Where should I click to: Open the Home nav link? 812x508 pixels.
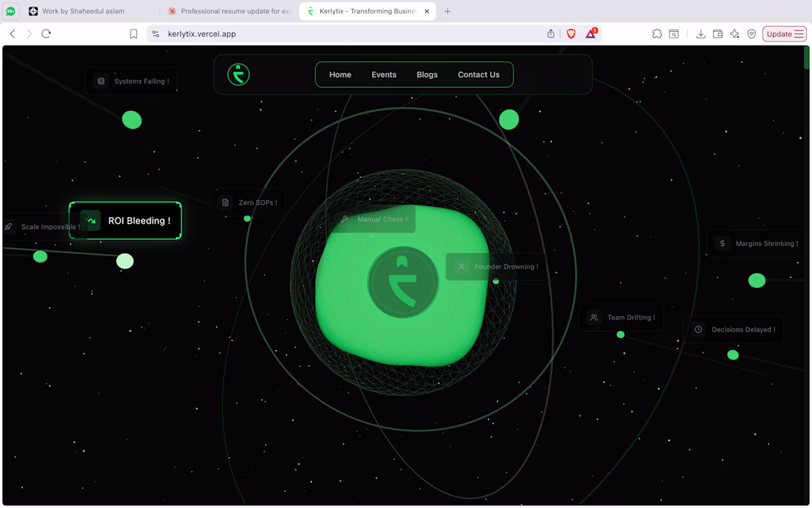click(x=340, y=75)
